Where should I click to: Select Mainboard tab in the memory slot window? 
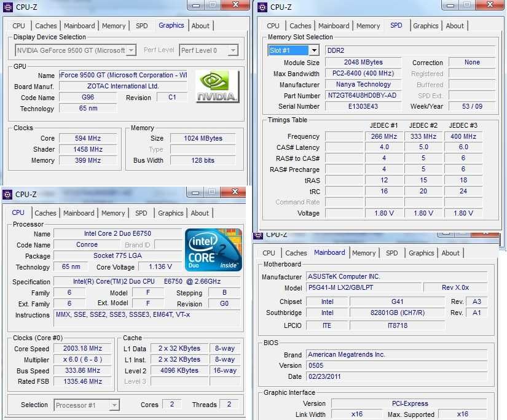(334, 26)
